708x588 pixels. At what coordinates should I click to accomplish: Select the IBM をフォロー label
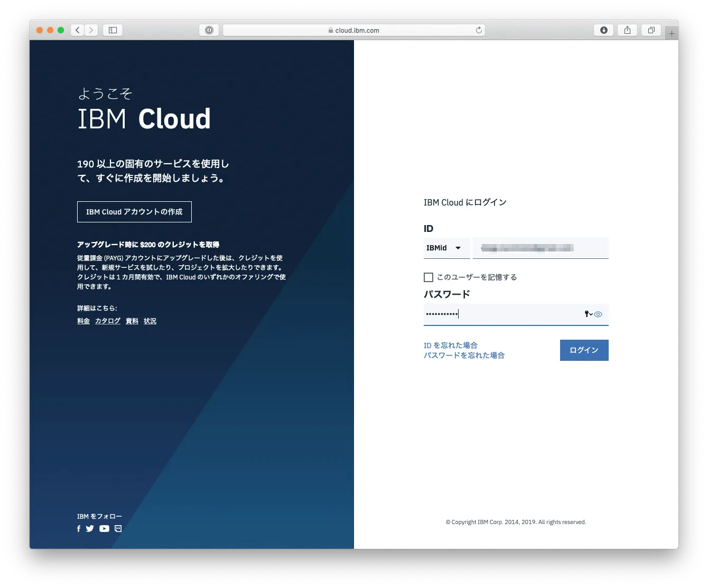(x=99, y=516)
